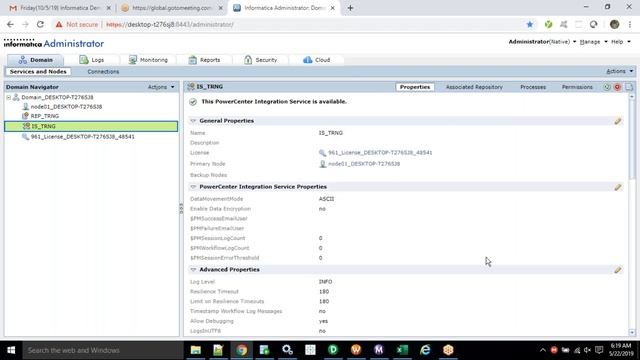Open Internet Explorer from taskbar
The width and height of the screenshot is (640, 360).
point(425,350)
